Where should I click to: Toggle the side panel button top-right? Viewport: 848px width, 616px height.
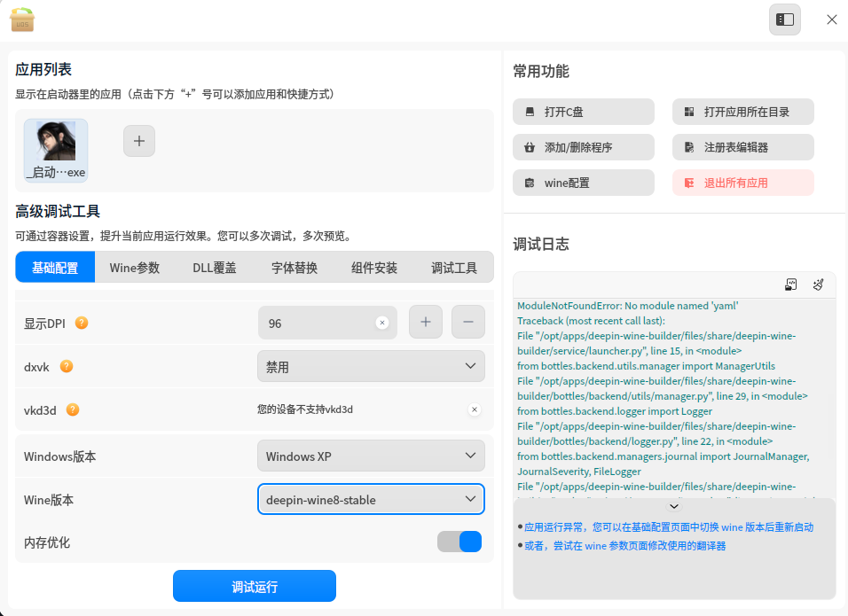pos(784,19)
